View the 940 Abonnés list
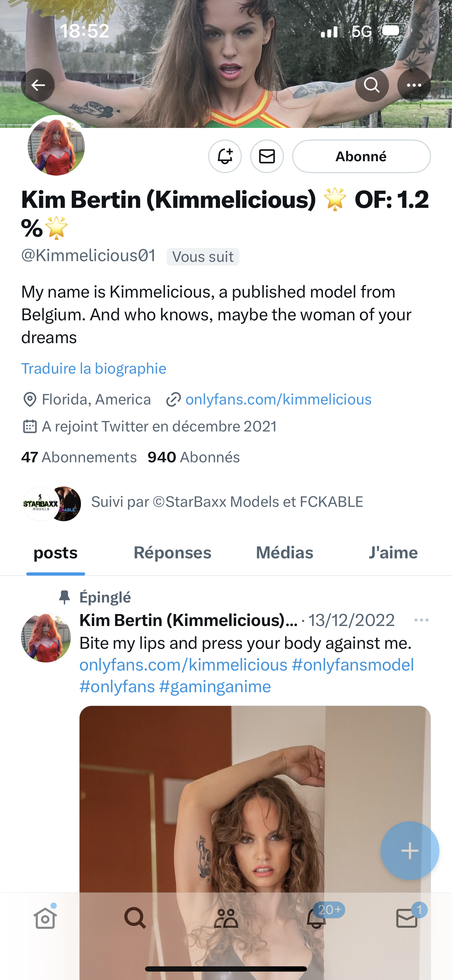This screenshot has height=980, width=452. [194, 457]
